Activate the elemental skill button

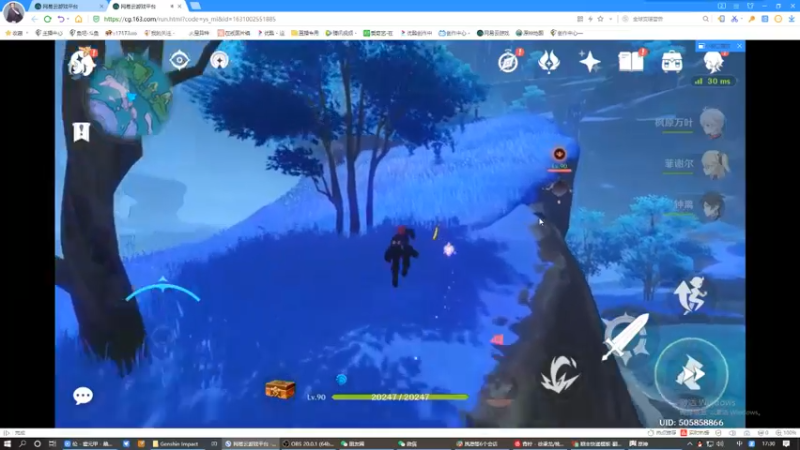560,375
